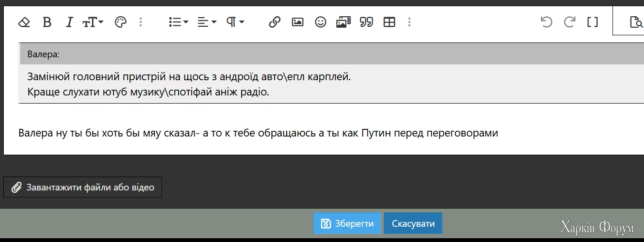
Task: Open more text formatting options
Action: pyautogui.click(x=140, y=22)
